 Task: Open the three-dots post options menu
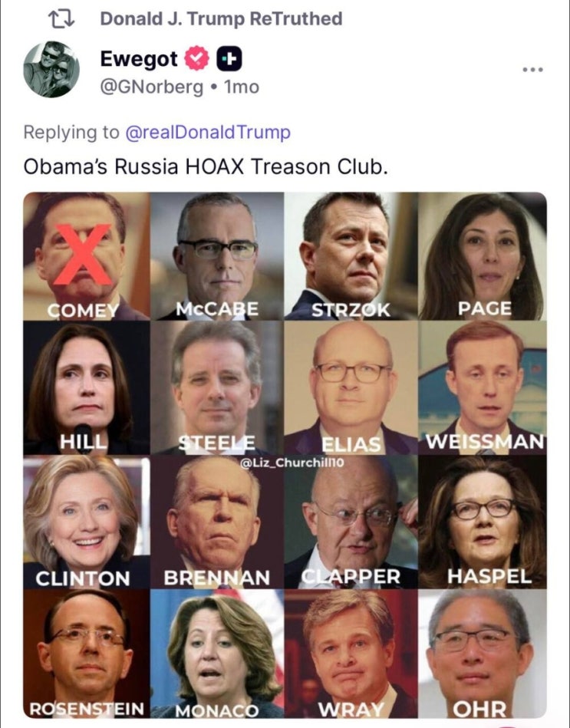click(x=532, y=70)
